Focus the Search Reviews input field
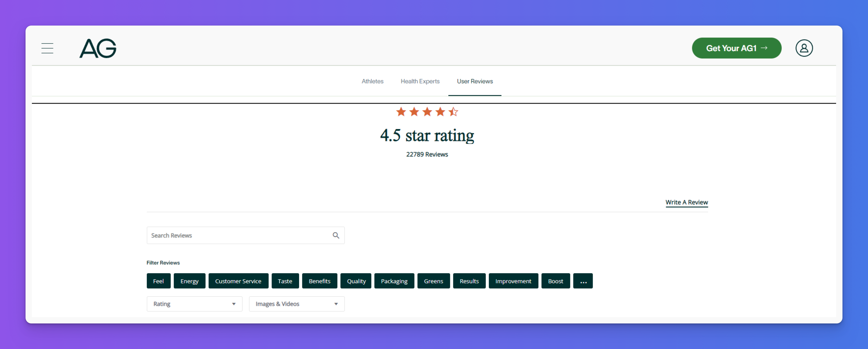Viewport: 868px width, 349px height. 239,235
